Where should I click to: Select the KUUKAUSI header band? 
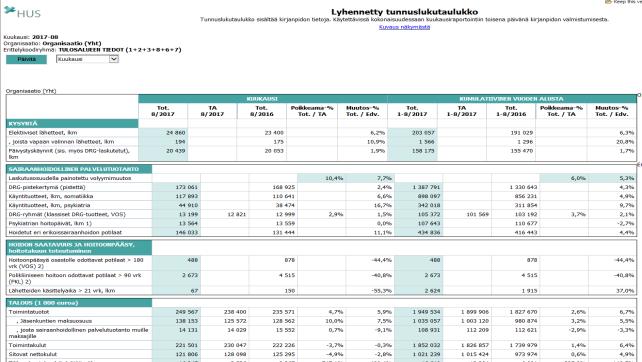262,99
